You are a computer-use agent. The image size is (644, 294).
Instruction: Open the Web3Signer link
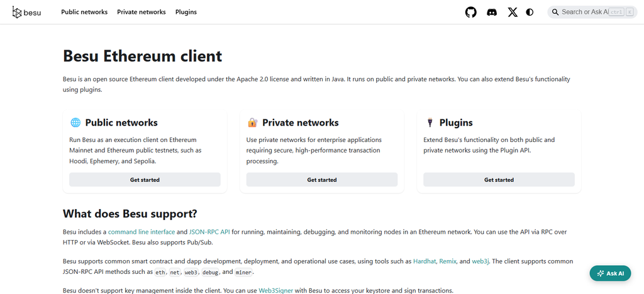pos(276,291)
